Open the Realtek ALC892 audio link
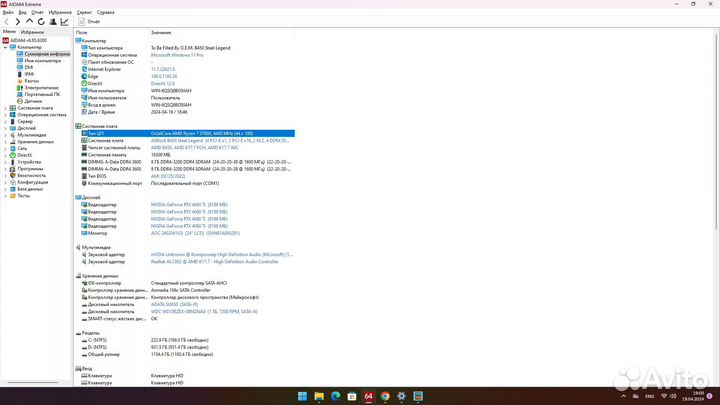This screenshot has height=405, width=720. 214,262
